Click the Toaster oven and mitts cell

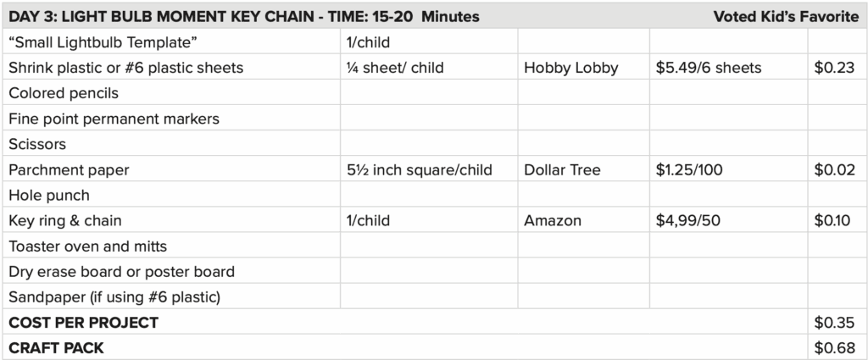[87, 246]
